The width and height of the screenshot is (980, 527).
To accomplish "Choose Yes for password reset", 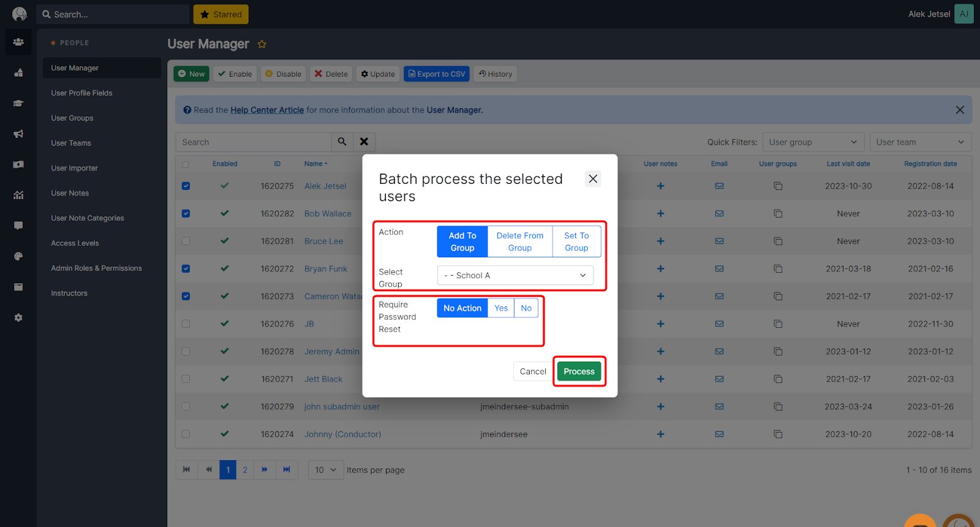I will [501, 308].
